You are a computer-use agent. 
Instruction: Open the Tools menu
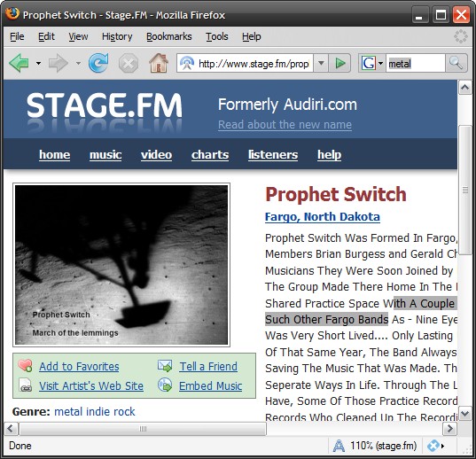point(217,36)
